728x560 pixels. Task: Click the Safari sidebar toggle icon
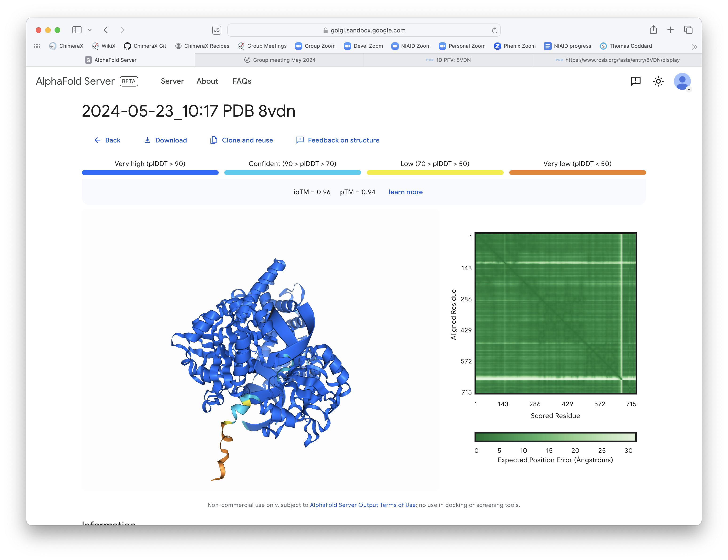click(x=77, y=30)
